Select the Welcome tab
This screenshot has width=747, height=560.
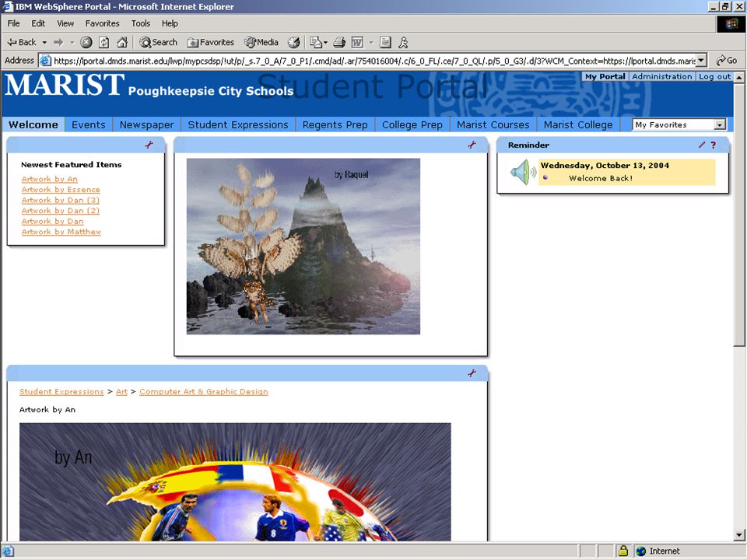click(33, 124)
